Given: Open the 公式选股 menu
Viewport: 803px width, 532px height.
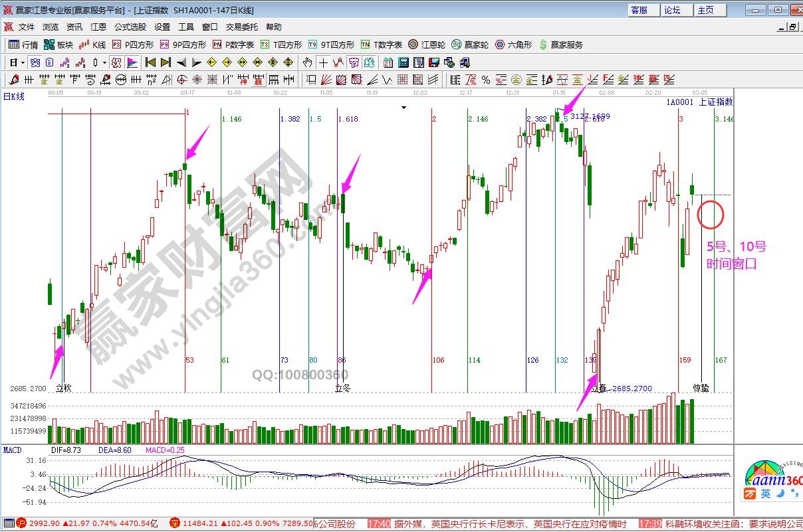Looking at the screenshot, I should coord(130,27).
